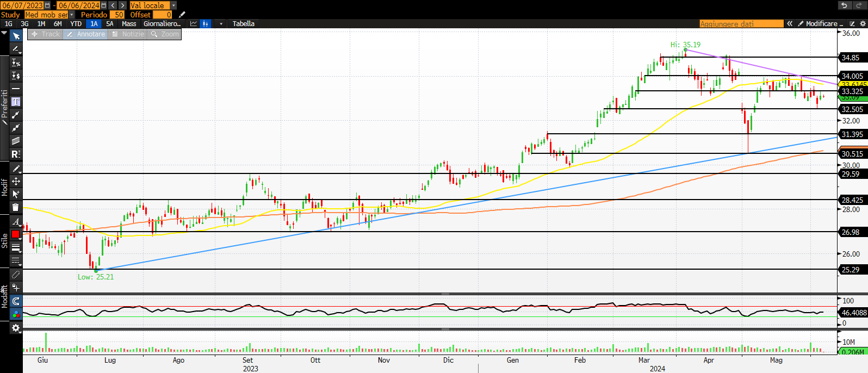Click the trash delete annotation icon

pyautogui.click(x=16, y=207)
